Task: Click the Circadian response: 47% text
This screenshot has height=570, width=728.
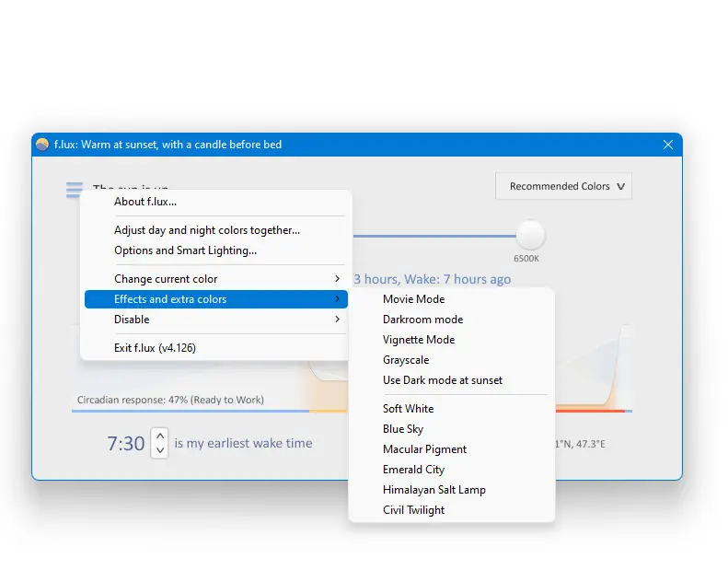Action: click(x=170, y=400)
